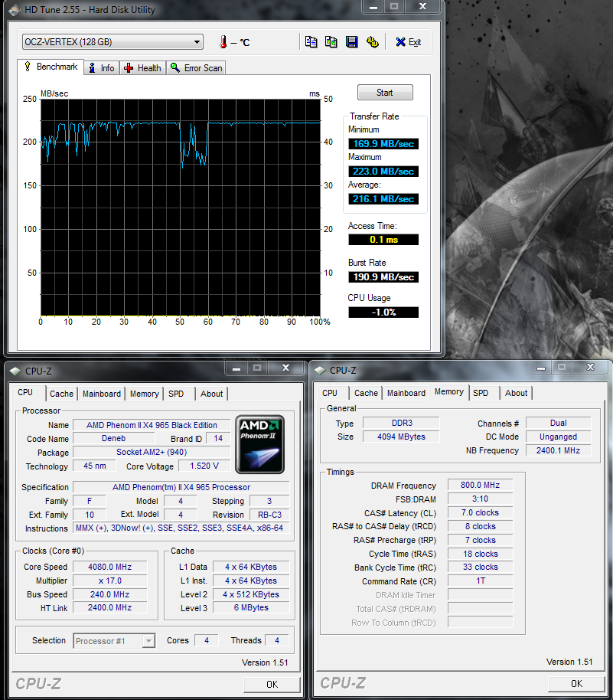
Task: Click the AMD Phenom II logo image
Action: pos(260,444)
